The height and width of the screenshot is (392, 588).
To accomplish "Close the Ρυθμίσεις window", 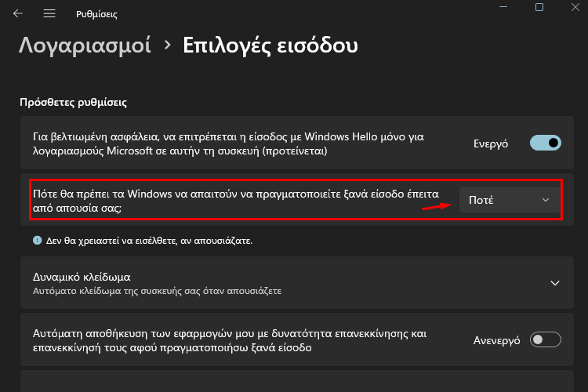I will tap(575, 7).
